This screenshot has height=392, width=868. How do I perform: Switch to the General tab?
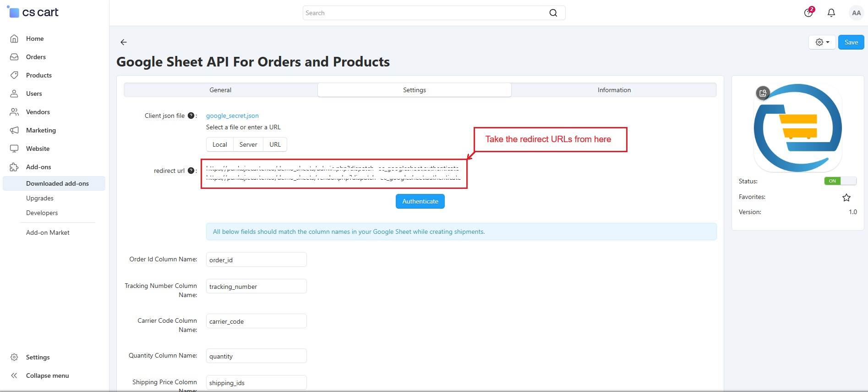pos(220,90)
